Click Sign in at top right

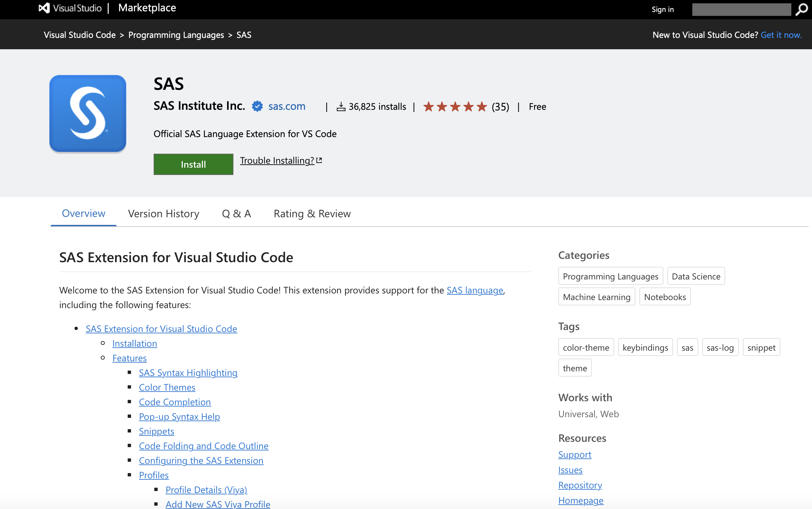click(662, 9)
